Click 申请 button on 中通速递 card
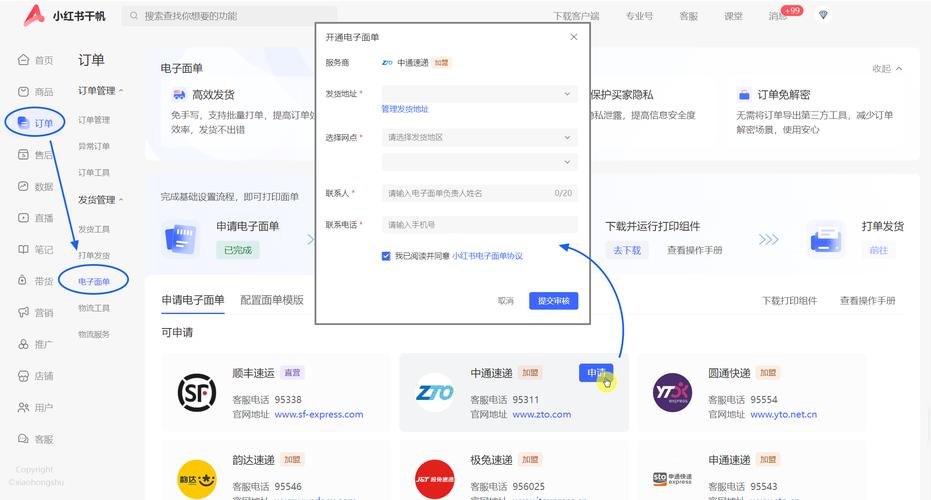This screenshot has width=931, height=500. click(596, 372)
